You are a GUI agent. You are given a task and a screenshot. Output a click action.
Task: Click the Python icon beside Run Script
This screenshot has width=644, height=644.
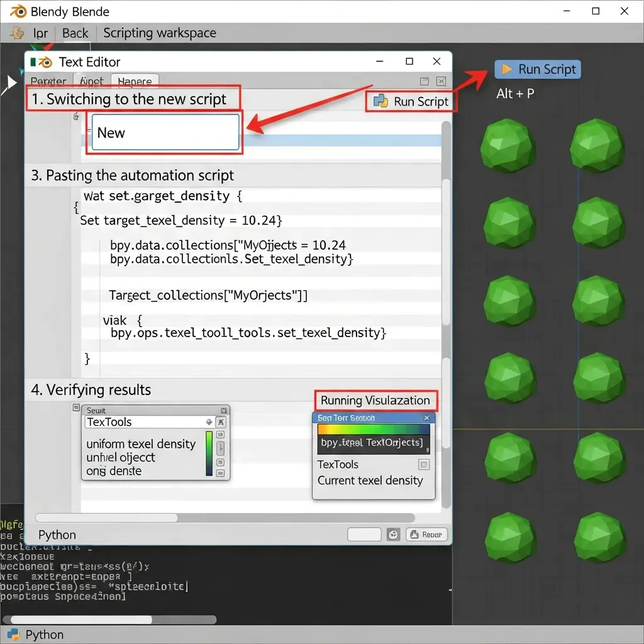[380, 101]
